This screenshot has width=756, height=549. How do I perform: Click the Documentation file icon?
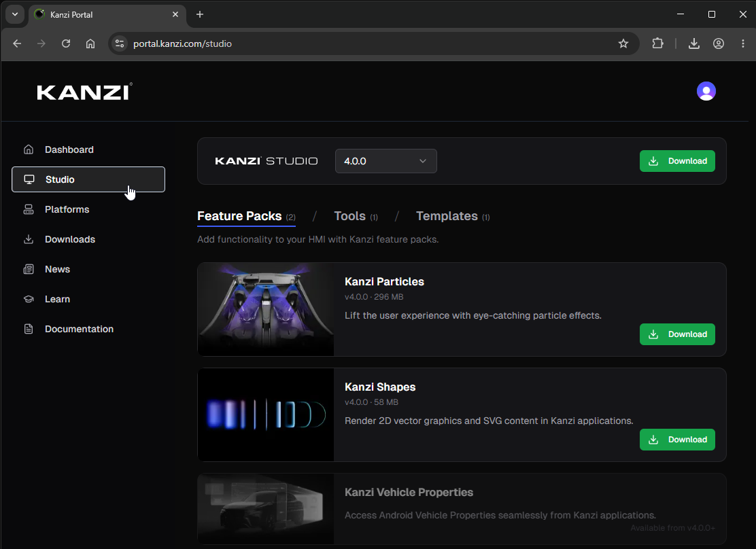click(29, 329)
